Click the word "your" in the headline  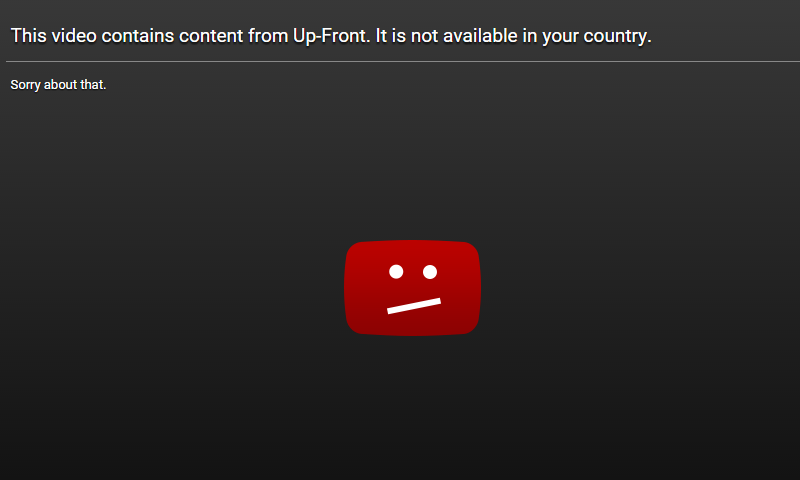coord(560,36)
